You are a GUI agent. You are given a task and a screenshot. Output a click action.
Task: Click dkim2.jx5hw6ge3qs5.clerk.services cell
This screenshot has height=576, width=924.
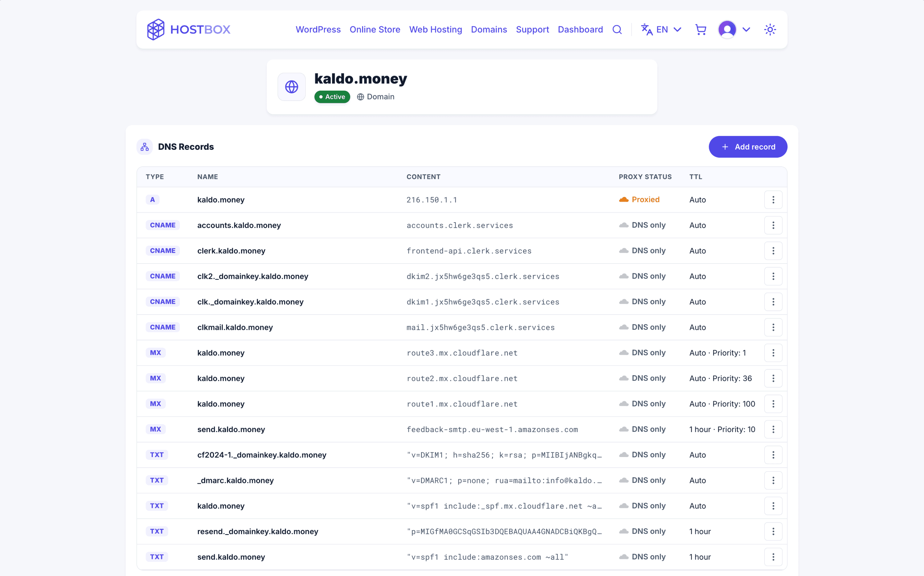(483, 276)
